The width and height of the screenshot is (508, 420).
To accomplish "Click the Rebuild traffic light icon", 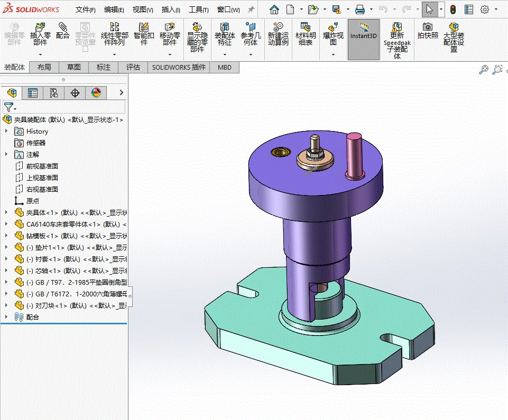I will click(453, 10).
